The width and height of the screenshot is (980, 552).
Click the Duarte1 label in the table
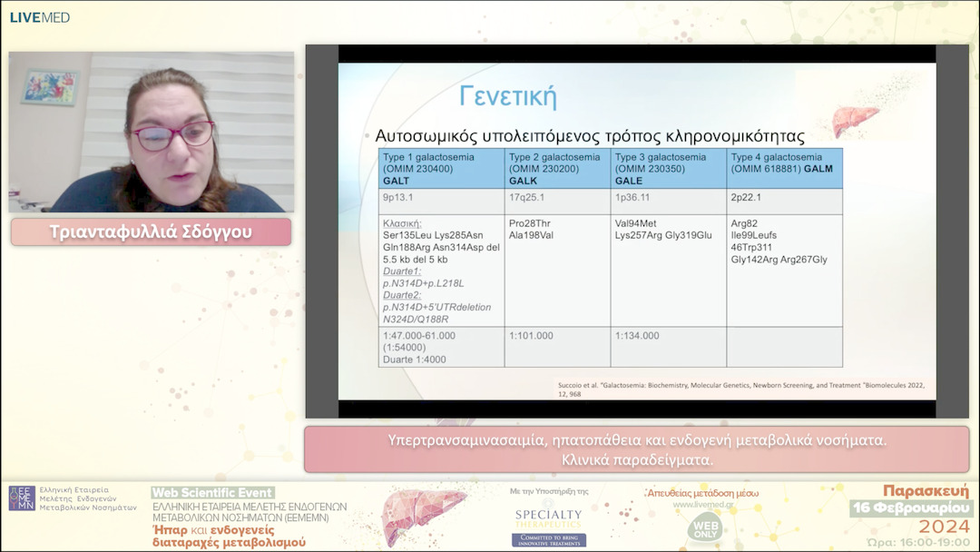(402, 271)
